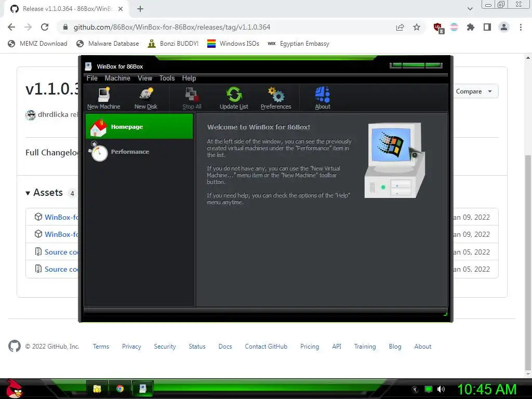532x399 pixels.
Task: Open the Docs footer link
Action: coord(225,347)
